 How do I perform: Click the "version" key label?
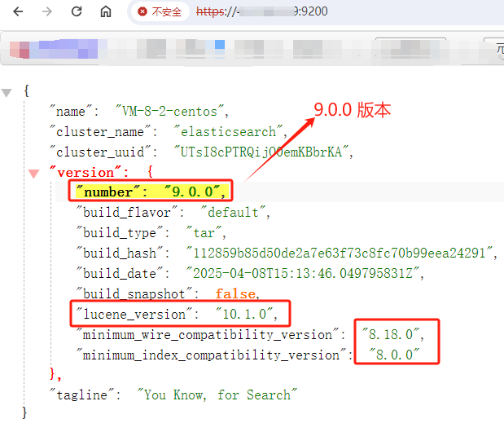point(85,173)
